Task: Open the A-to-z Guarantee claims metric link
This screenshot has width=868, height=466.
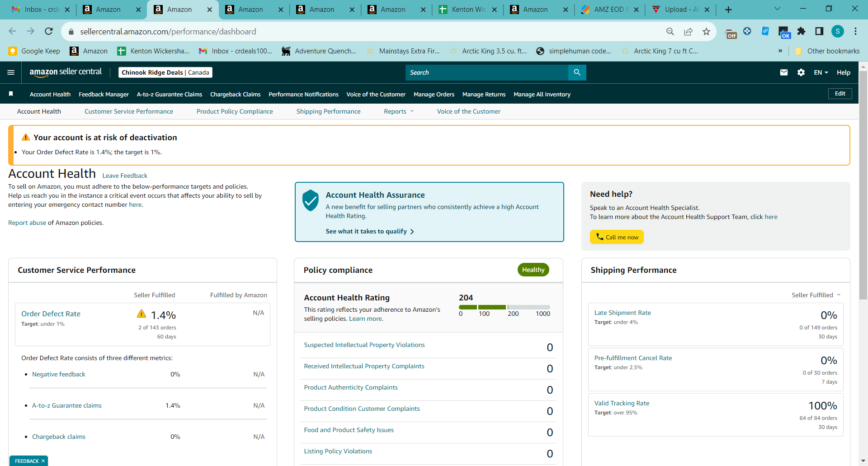Action: click(x=67, y=405)
